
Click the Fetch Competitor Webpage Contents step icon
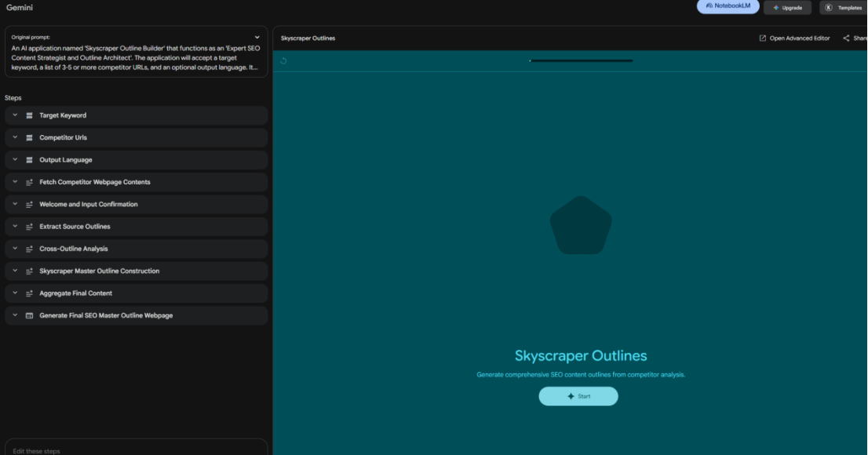29,182
